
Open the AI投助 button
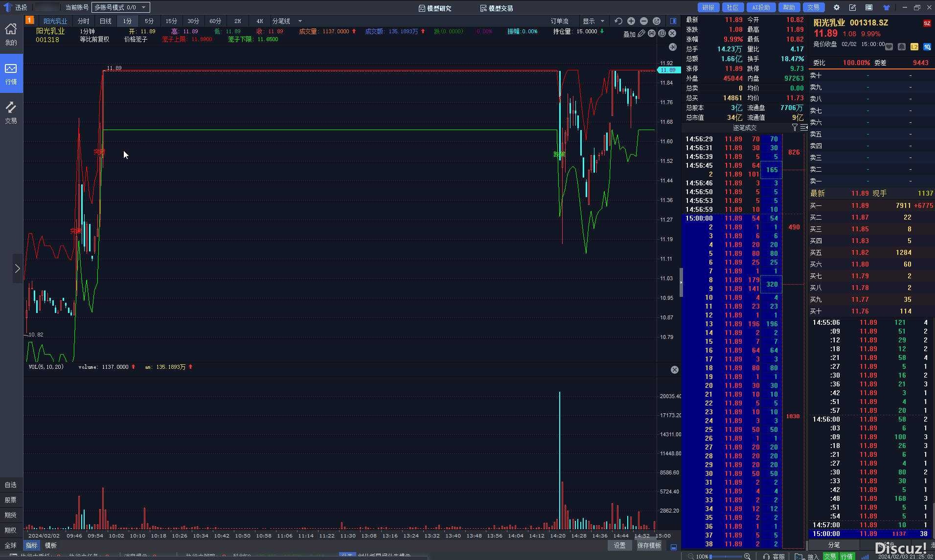point(761,7)
